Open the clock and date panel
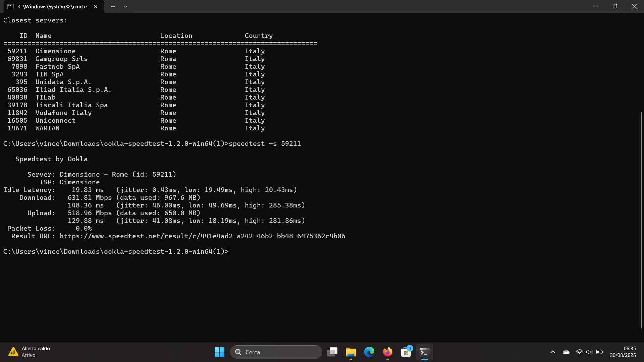This screenshot has height=362, width=644. point(623,352)
